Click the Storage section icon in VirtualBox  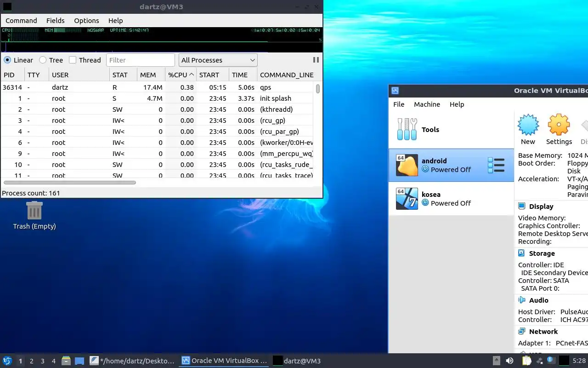(521, 253)
